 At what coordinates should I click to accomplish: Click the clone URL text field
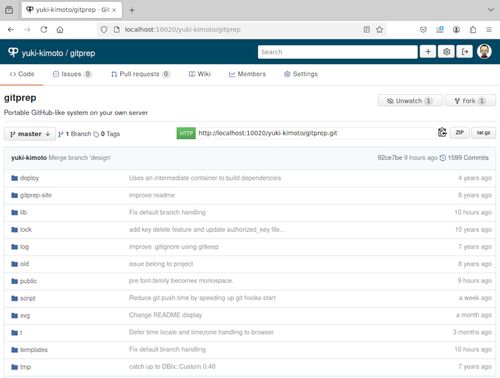pos(316,133)
